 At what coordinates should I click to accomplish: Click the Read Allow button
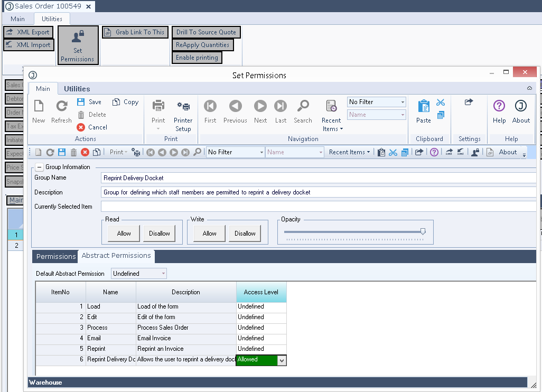click(x=124, y=234)
